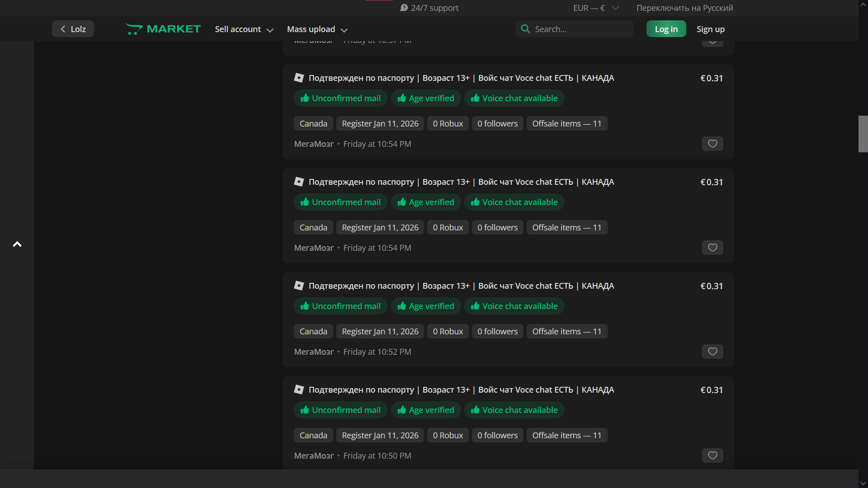Switch language to Русский

click(684, 8)
